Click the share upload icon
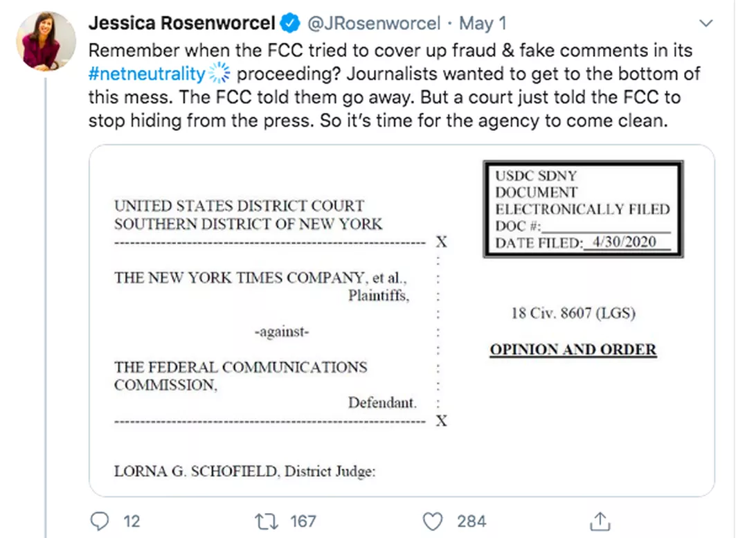 tap(600, 521)
